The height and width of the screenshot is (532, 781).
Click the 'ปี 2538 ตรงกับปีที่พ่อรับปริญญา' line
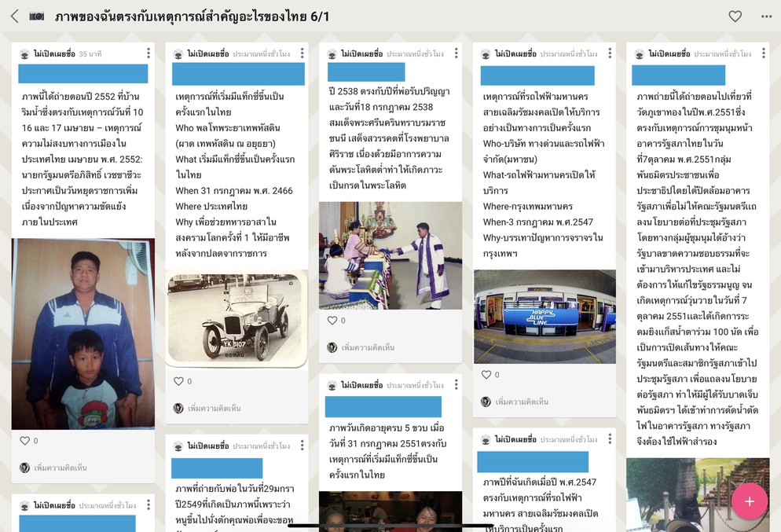point(390,92)
